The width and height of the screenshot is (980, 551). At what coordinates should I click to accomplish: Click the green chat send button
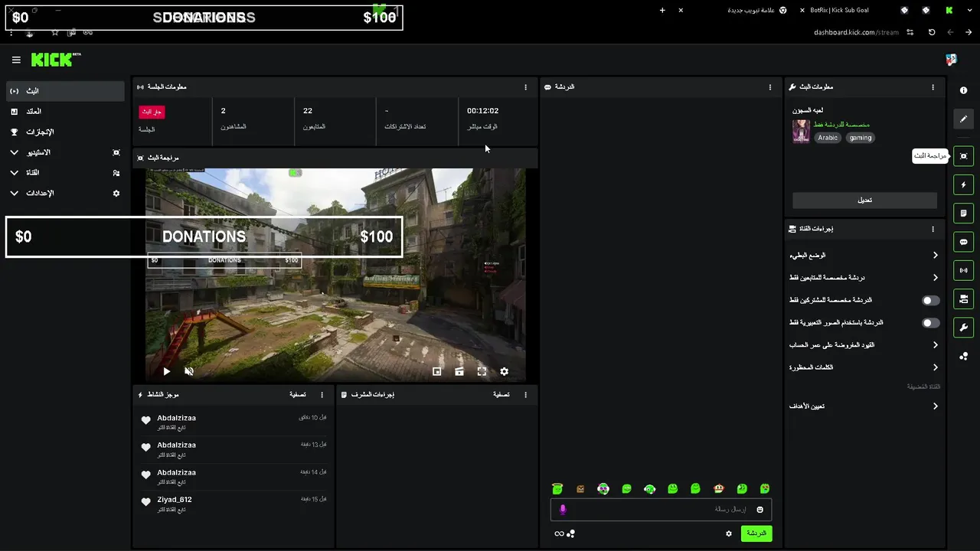(756, 533)
